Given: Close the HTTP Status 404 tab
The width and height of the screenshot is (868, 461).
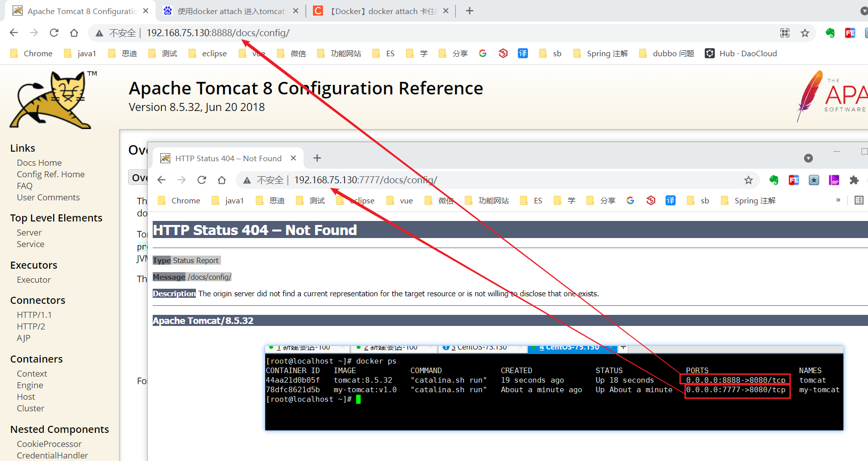Looking at the screenshot, I should point(293,158).
